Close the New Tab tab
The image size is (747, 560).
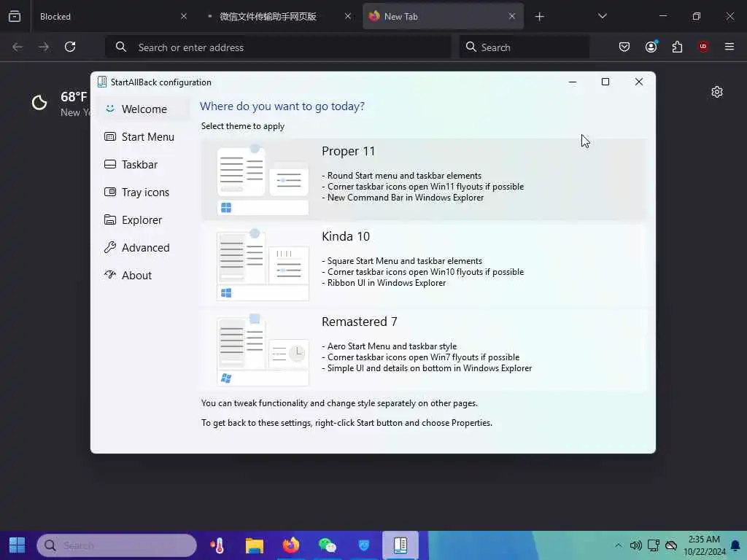click(x=511, y=16)
